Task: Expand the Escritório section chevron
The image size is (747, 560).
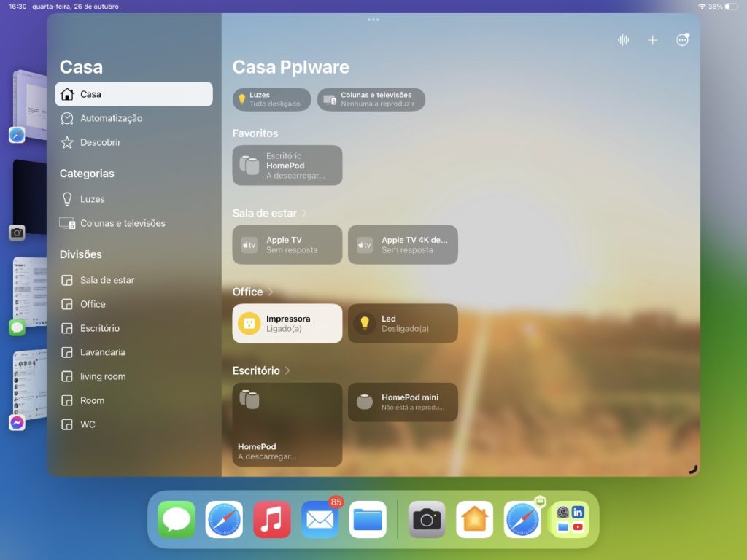Action: click(x=287, y=370)
